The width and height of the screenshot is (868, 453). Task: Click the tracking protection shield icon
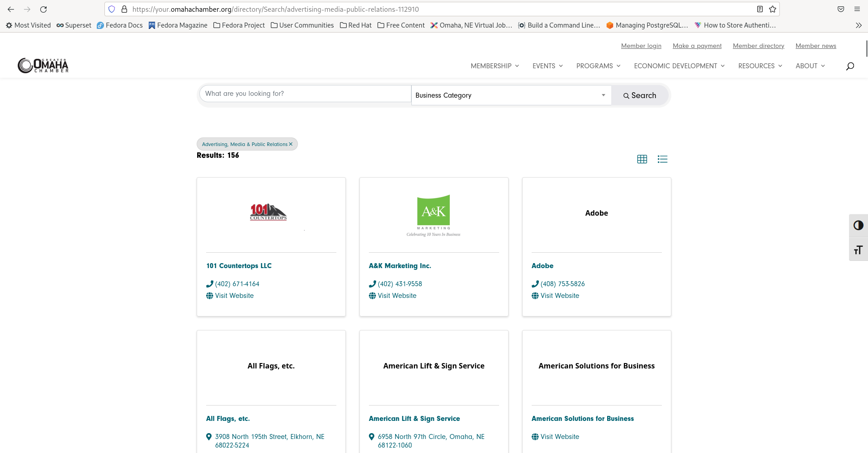point(112,9)
